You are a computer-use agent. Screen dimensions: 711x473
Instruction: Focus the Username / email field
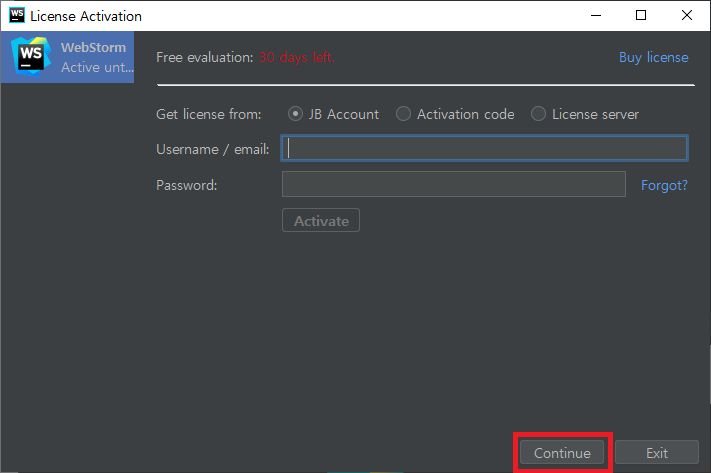point(484,148)
